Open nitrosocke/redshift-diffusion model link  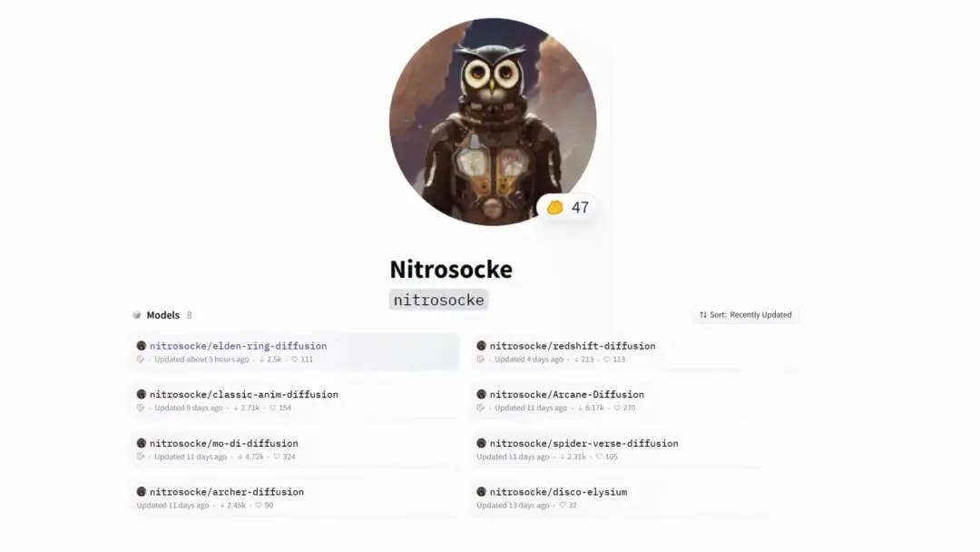click(x=573, y=346)
